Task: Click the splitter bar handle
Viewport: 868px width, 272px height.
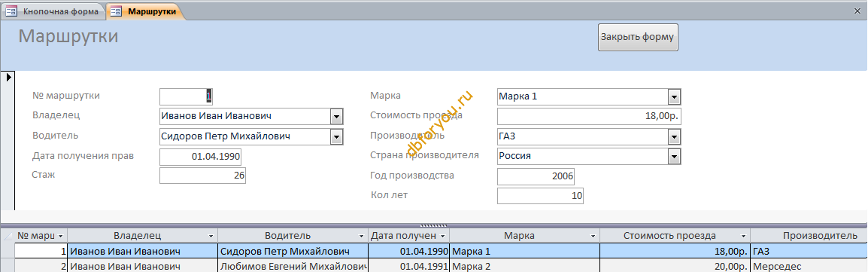Action: 434,225
